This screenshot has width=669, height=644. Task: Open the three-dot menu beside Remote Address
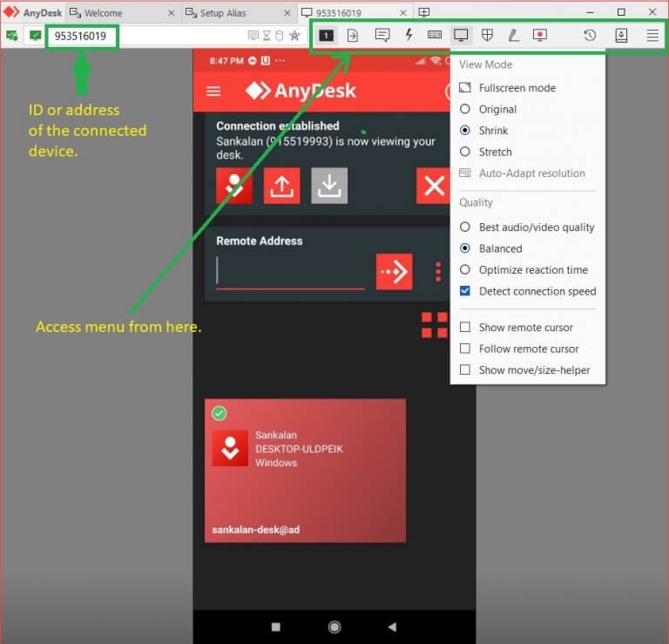coord(438,272)
